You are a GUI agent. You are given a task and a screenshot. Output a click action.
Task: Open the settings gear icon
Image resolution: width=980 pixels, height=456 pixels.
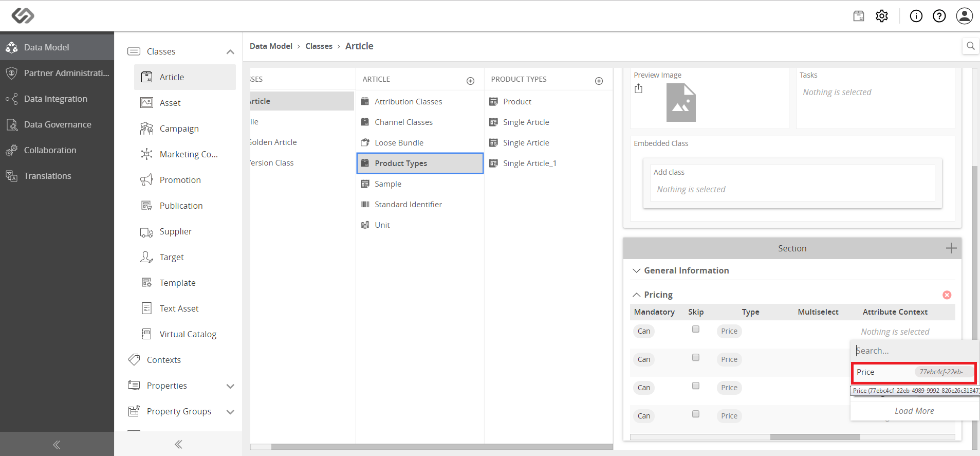click(882, 16)
